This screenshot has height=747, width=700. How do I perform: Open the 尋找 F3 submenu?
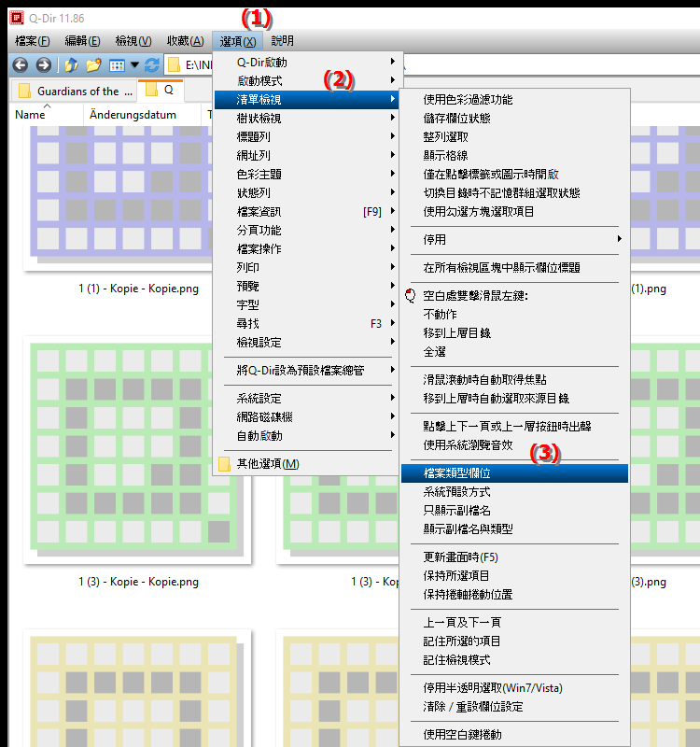click(306, 324)
